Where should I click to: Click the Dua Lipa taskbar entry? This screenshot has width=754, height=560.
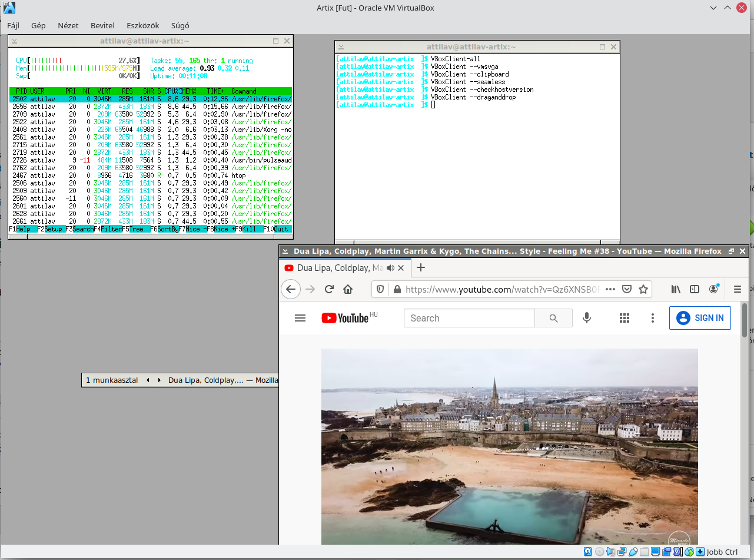point(223,380)
